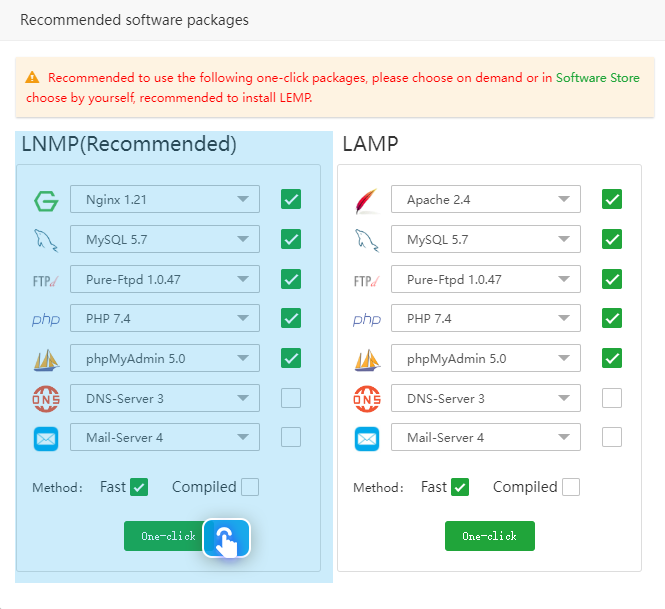The image size is (665, 609).
Task: Click the Nginx logo icon in LNMP
Action: [x=46, y=201]
